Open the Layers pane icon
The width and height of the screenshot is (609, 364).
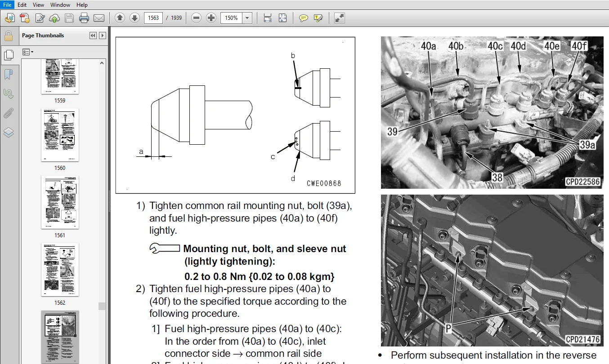tap(9, 132)
